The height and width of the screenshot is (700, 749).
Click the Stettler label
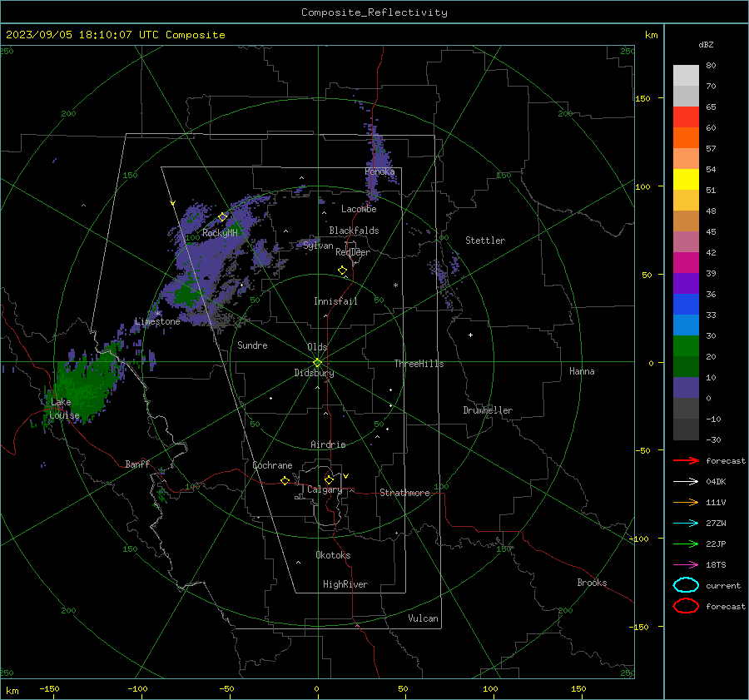[x=485, y=241]
